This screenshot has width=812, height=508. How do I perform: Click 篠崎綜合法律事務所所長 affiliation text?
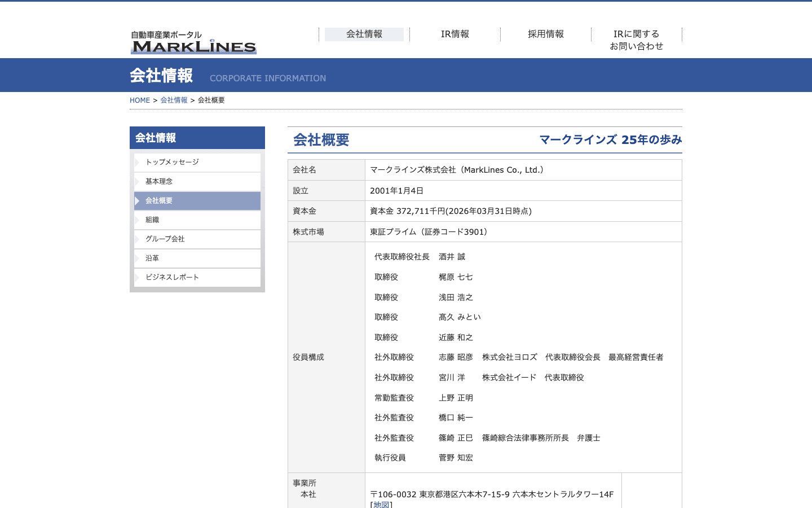(526, 438)
